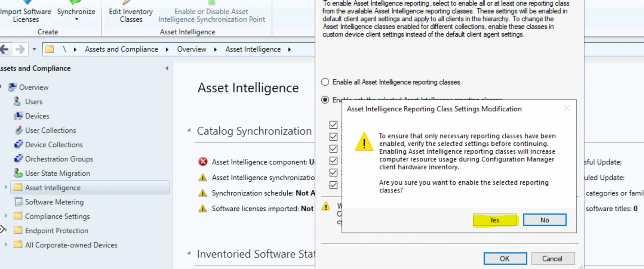Confirm with the highlighted Yes button

click(495, 220)
